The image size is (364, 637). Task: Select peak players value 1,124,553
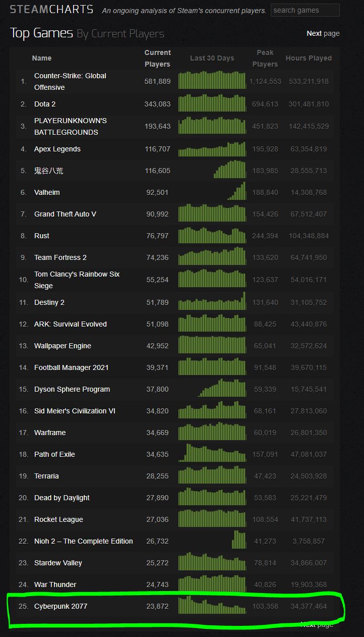tap(265, 81)
